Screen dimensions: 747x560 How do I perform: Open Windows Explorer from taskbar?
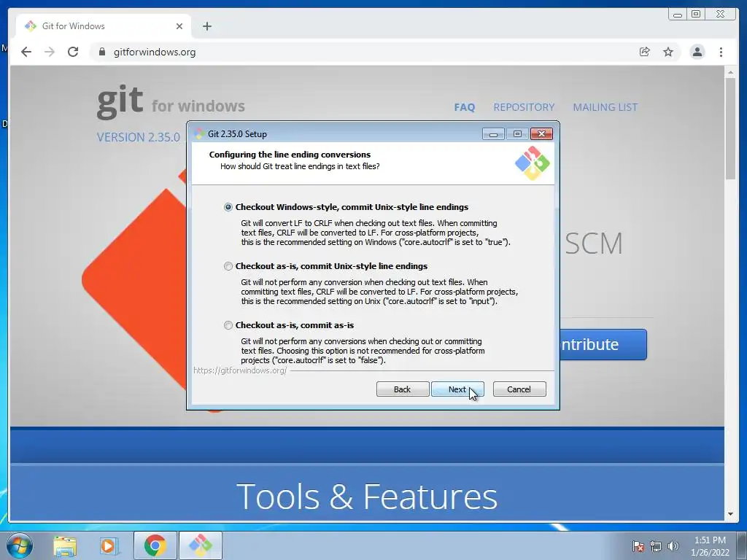65,545
